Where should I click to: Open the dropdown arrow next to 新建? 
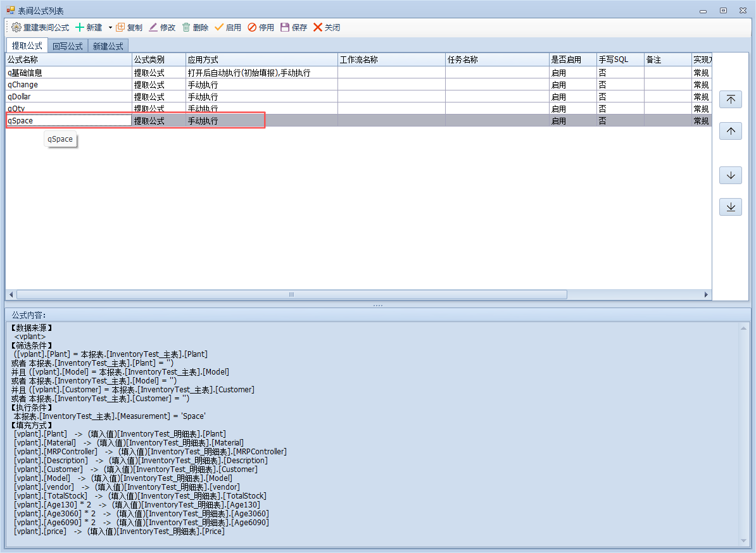click(110, 27)
